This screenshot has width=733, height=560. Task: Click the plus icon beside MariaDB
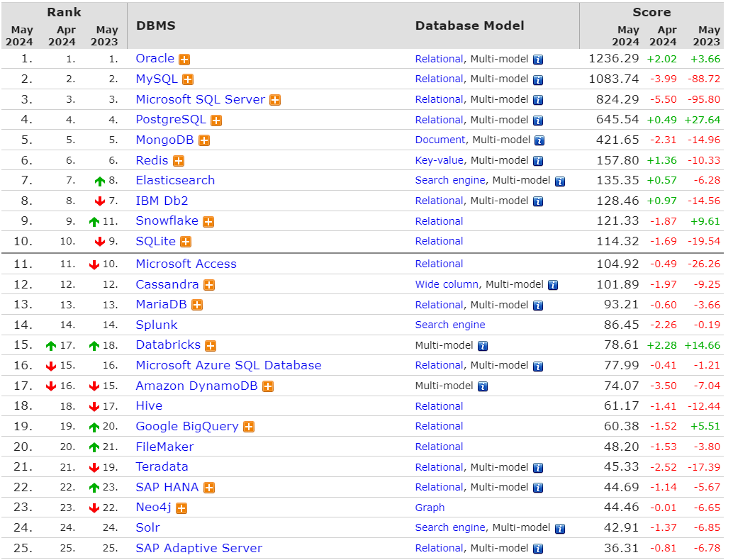click(197, 306)
